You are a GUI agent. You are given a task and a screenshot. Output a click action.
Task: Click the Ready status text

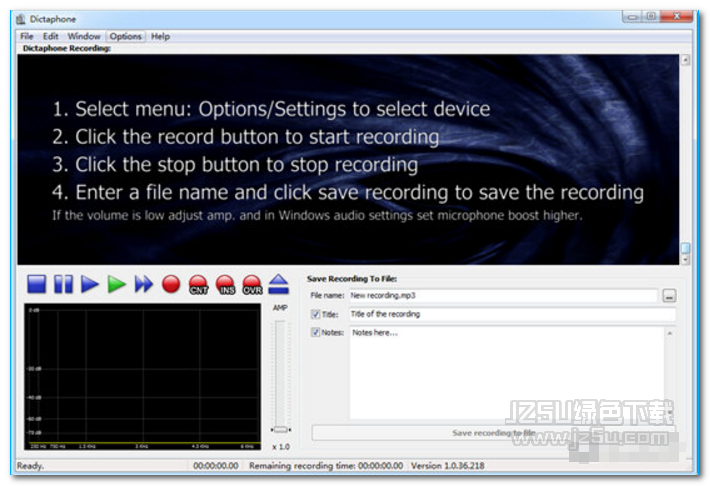30,466
